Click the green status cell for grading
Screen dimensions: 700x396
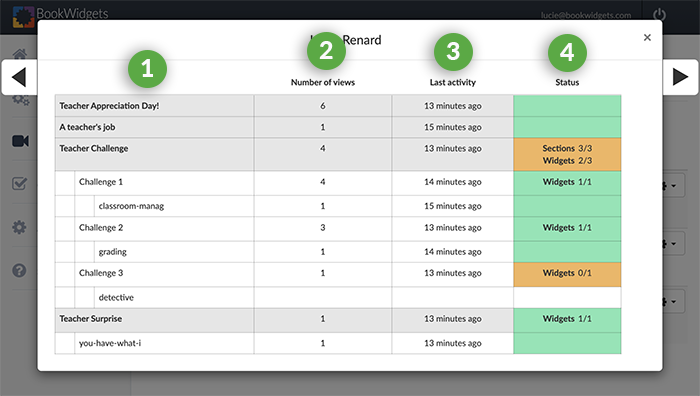(x=567, y=252)
